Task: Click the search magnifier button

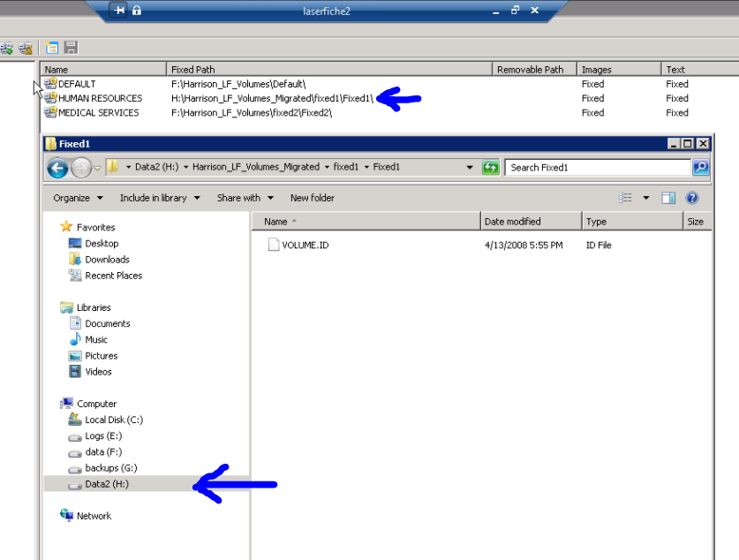Action: [x=701, y=167]
